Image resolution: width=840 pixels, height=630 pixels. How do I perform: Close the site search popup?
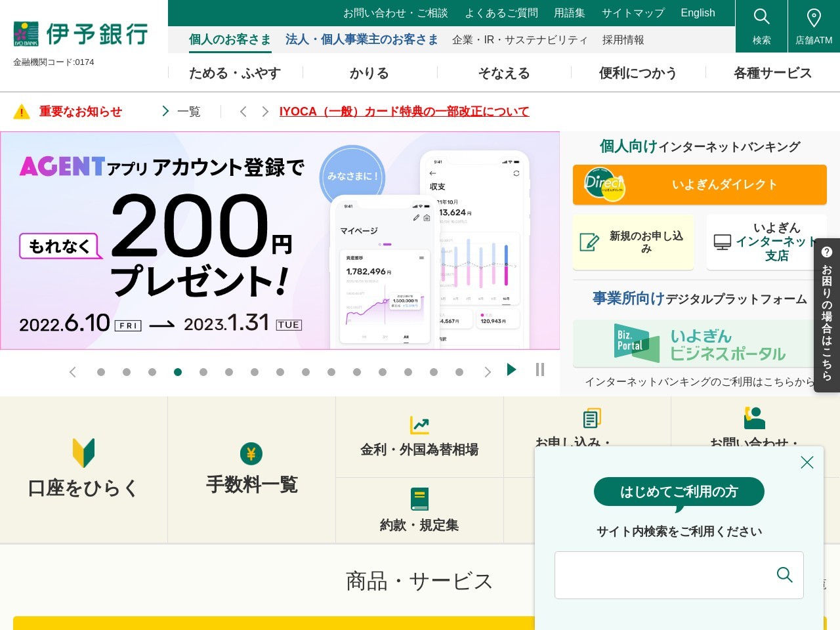click(x=807, y=462)
